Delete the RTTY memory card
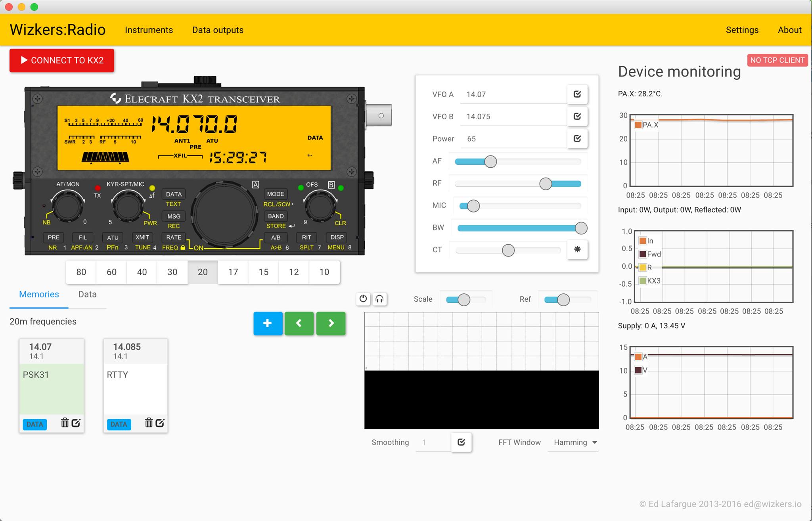 (149, 423)
